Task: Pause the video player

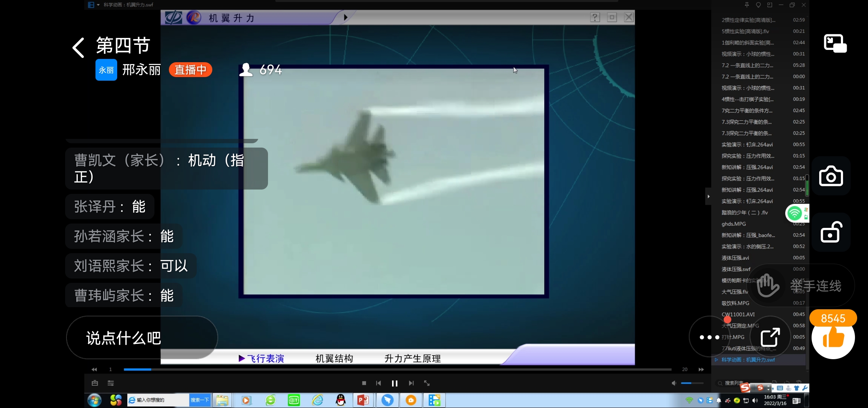Action: click(395, 383)
